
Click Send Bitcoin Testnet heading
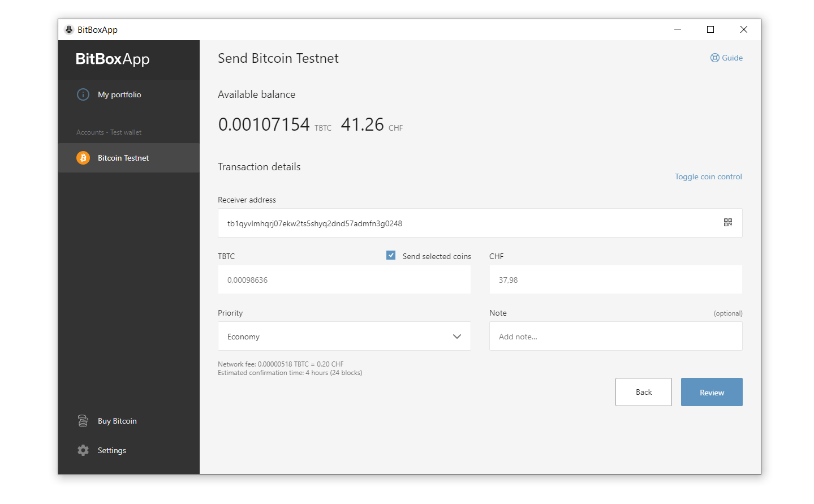[278, 58]
